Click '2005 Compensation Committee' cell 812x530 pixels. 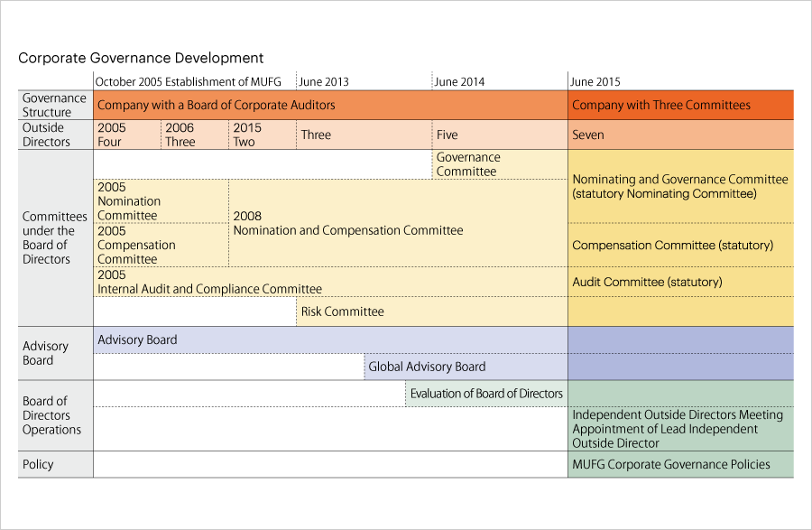161,245
